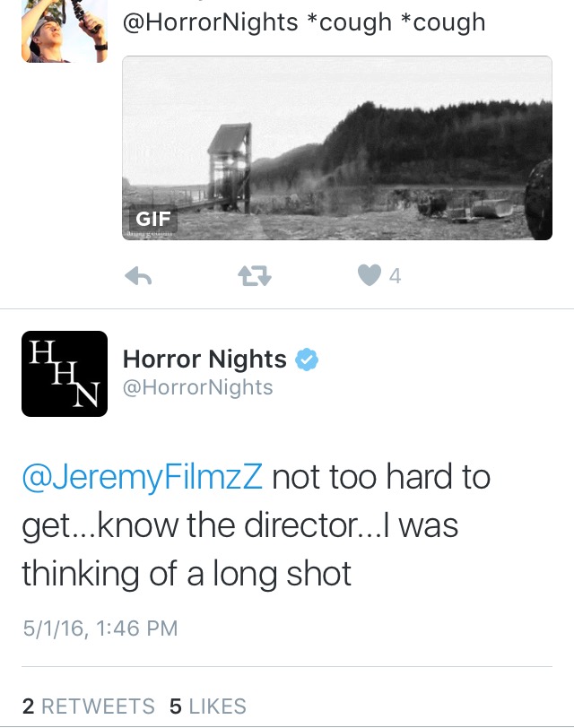Open the @JeremyFilmzZ mention link
This screenshot has height=728, width=574.
(143, 477)
